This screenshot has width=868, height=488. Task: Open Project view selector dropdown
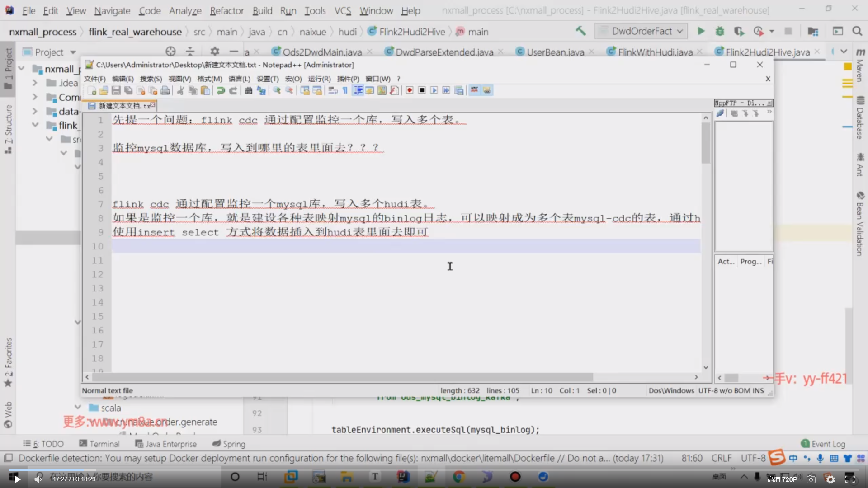pyautogui.click(x=73, y=52)
